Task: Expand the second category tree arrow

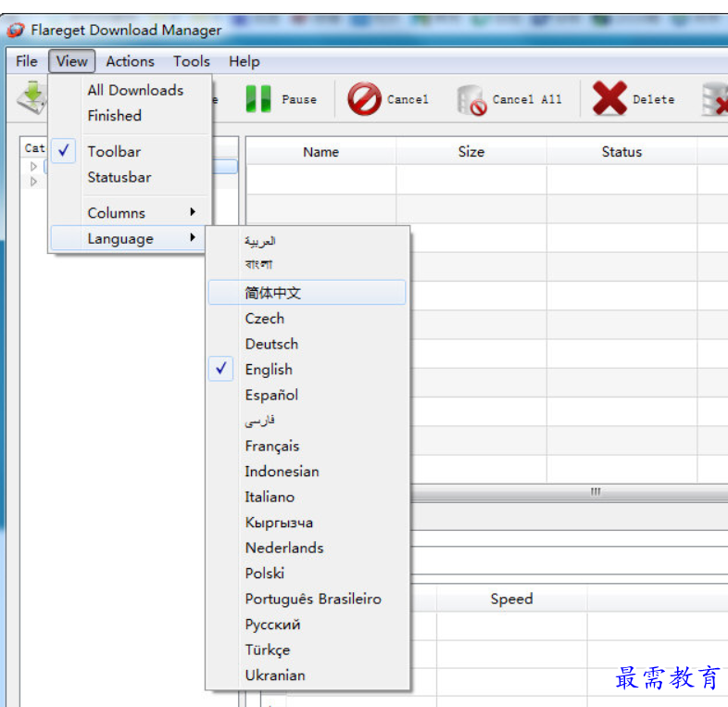Action: point(33,182)
